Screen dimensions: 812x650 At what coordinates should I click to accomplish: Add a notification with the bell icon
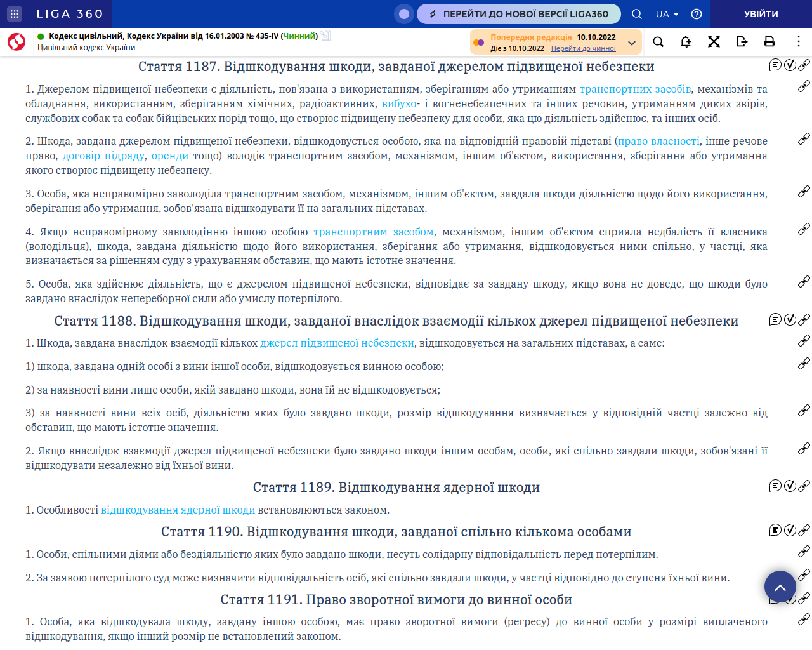pos(686,42)
